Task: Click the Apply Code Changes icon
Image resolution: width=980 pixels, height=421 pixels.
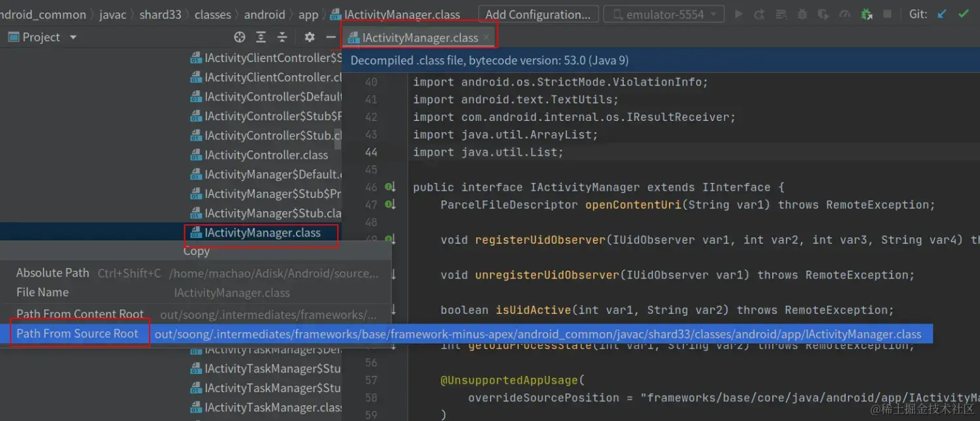Action: (x=781, y=14)
